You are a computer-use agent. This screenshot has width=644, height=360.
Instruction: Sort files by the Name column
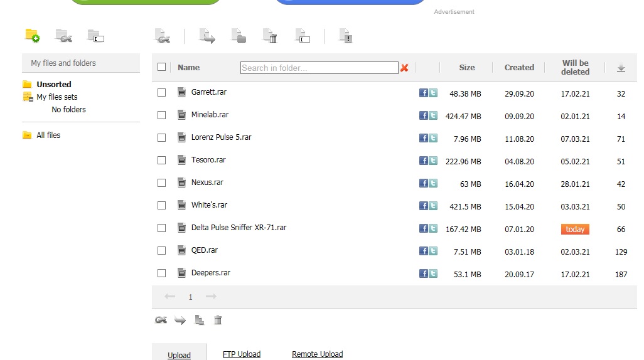tap(188, 67)
